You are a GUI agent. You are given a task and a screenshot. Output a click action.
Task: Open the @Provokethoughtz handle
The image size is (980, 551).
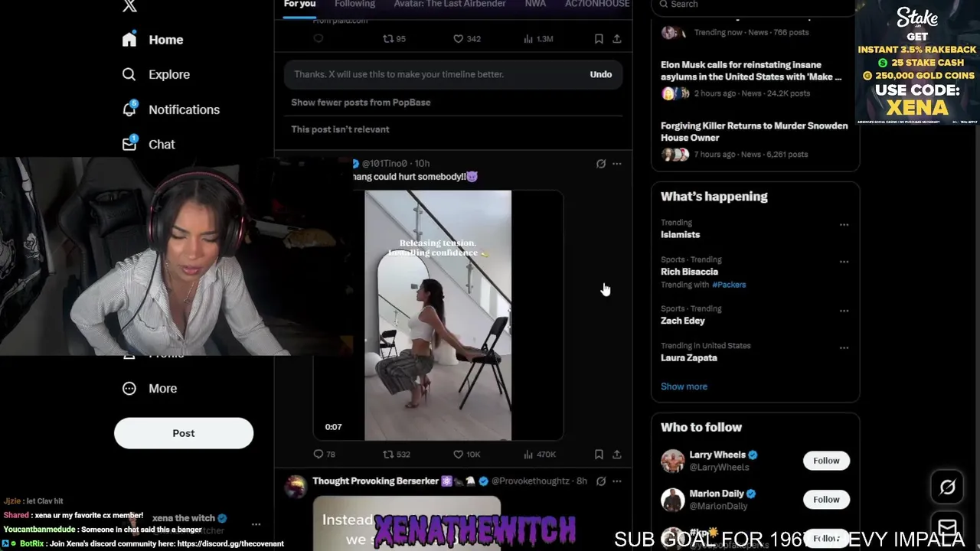pos(531,481)
